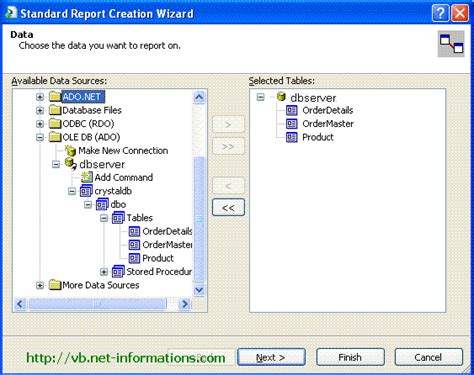
Task: Select the ODBC (RDO) label
Action: point(88,124)
